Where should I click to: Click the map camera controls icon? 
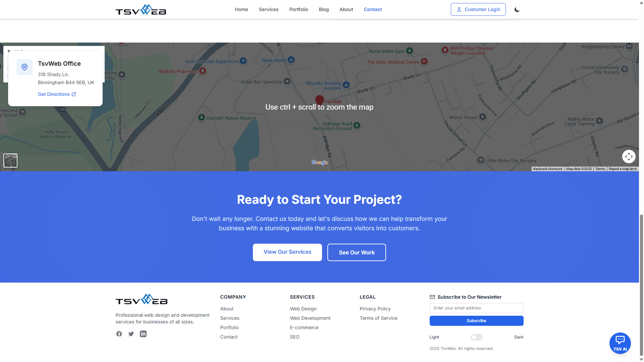(629, 157)
